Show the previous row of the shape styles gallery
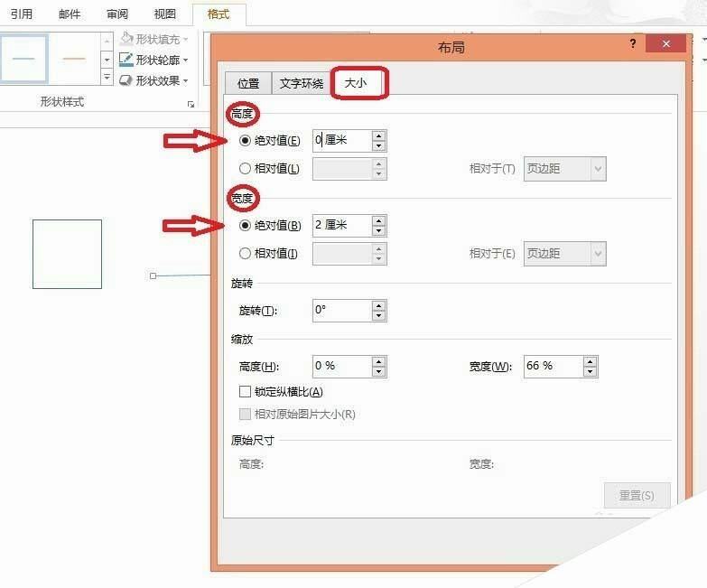This screenshot has width=707, height=588. click(107, 42)
